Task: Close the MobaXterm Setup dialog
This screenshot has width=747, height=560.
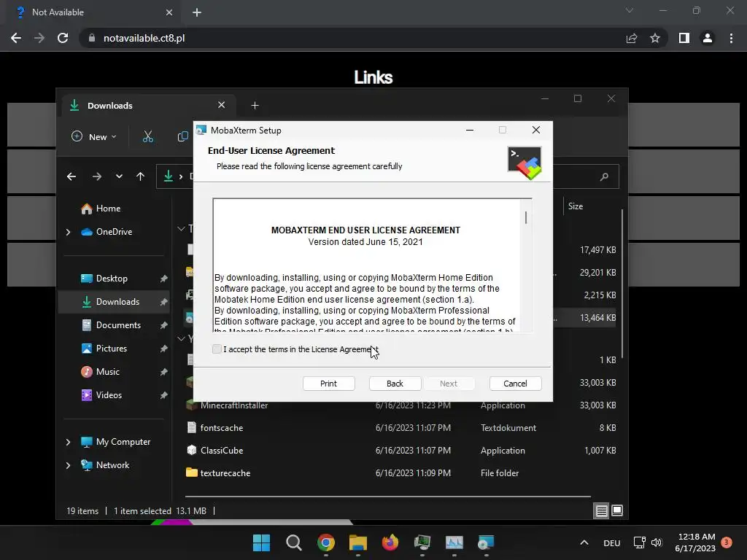Action: pos(536,130)
